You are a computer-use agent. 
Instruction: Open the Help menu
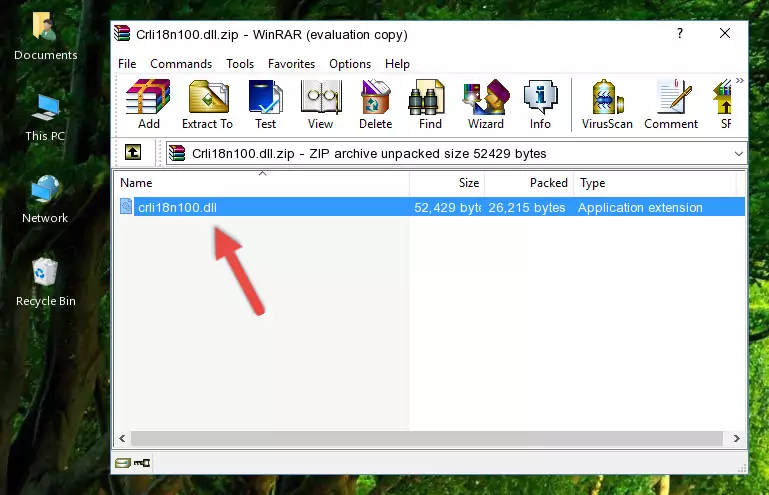pos(397,64)
